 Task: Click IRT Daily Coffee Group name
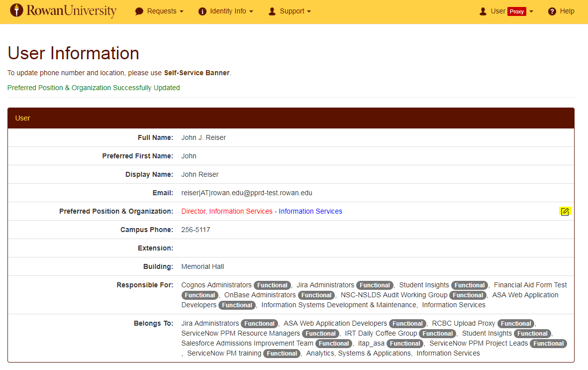[x=381, y=334]
